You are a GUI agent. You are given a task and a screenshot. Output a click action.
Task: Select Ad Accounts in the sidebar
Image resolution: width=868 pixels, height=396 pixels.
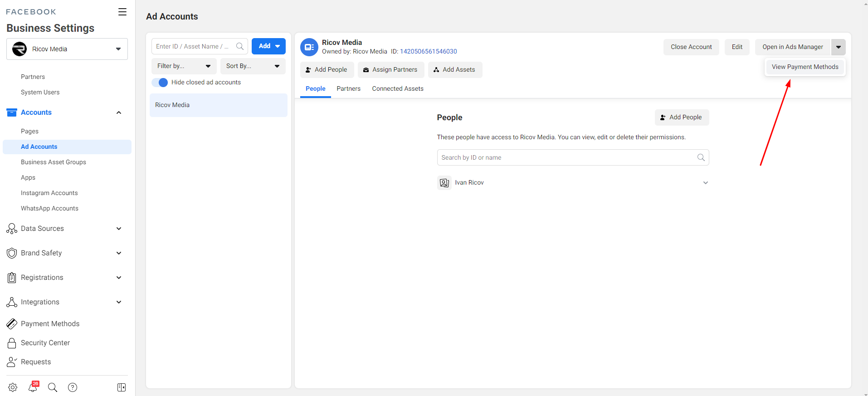(67, 147)
